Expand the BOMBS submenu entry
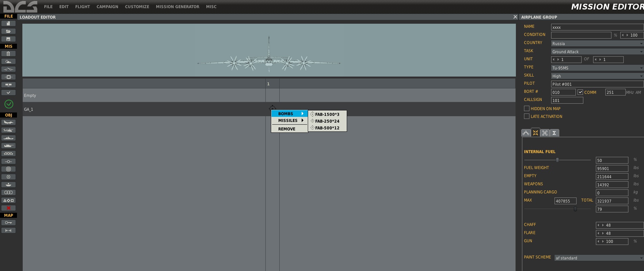Screen dimensions: 644x271 (289, 114)
